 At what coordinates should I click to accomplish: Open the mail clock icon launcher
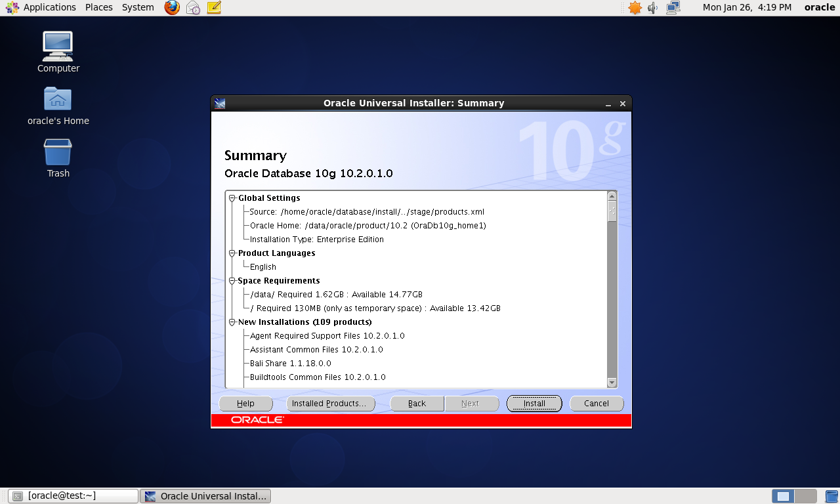pos(193,8)
